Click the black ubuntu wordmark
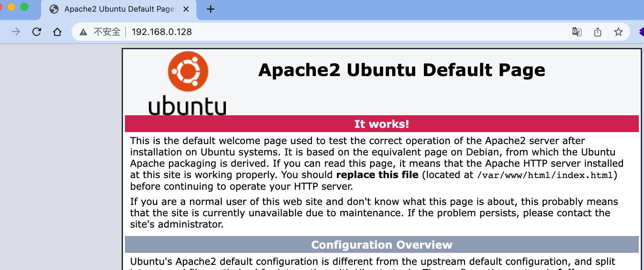Screen dimensions: 644x270 click(187, 106)
